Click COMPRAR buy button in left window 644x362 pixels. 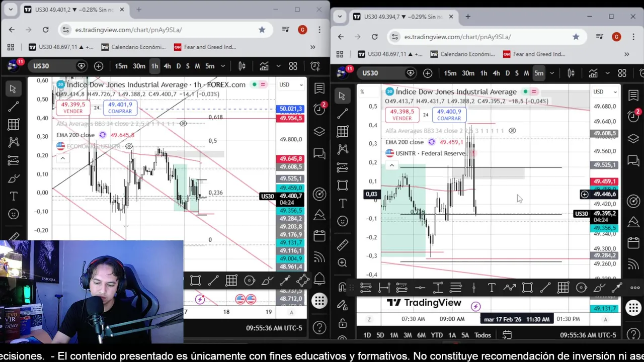click(120, 108)
